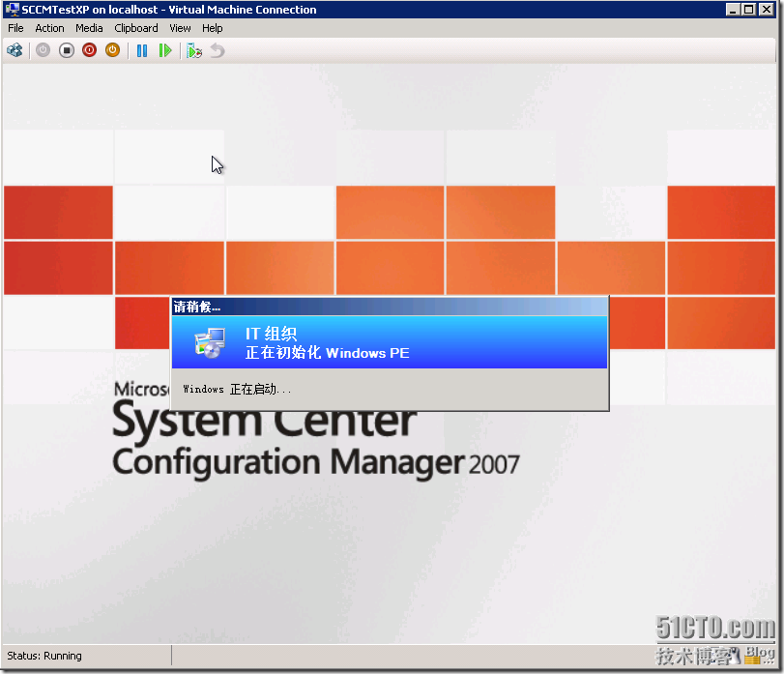
Task: Click the 请稍候 dialog title bar
Action: pos(390,307)
